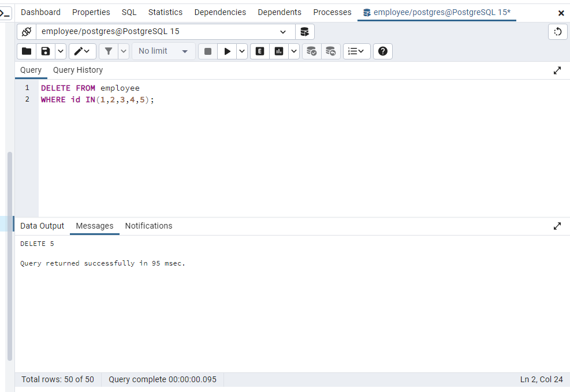Switch to the Properties tab
The width and height of the screenshot is (570, 392).
coord(91,12)
